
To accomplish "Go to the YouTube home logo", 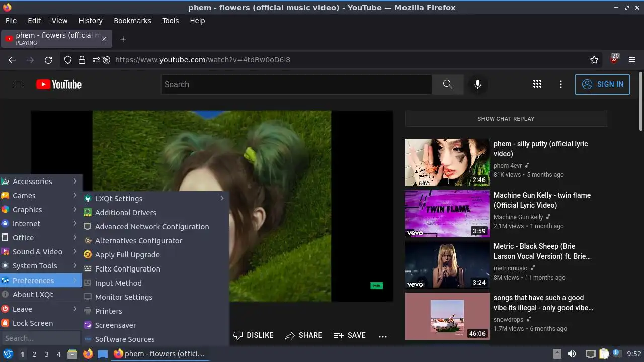I will click(x=59, y=84).
